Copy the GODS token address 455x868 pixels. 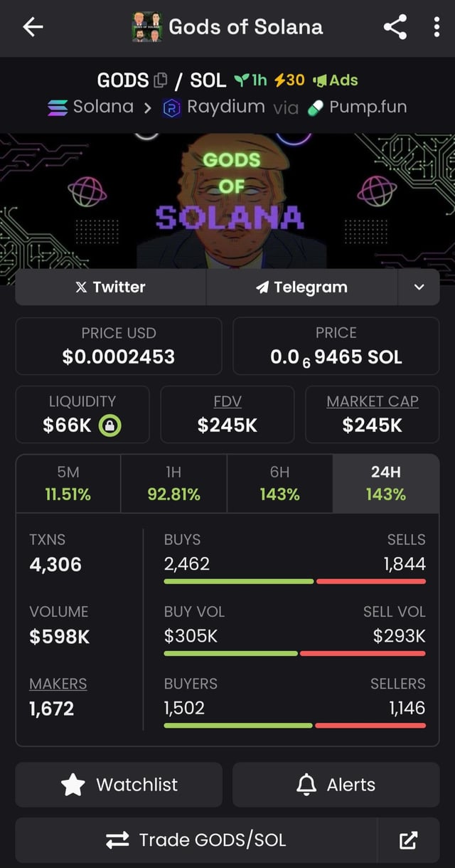(x=161, y=80)
